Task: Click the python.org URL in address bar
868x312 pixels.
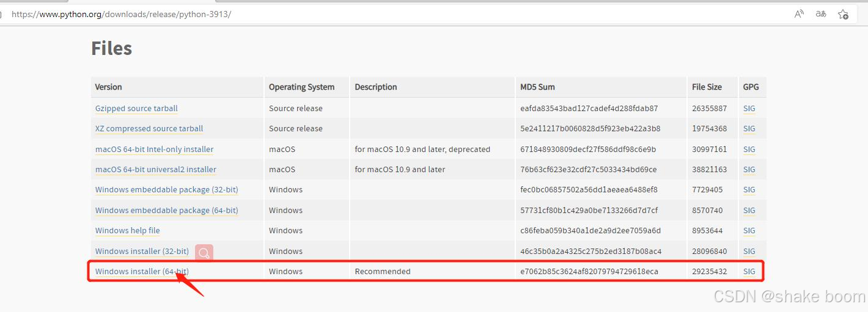Action: click(x=121, y=14)
